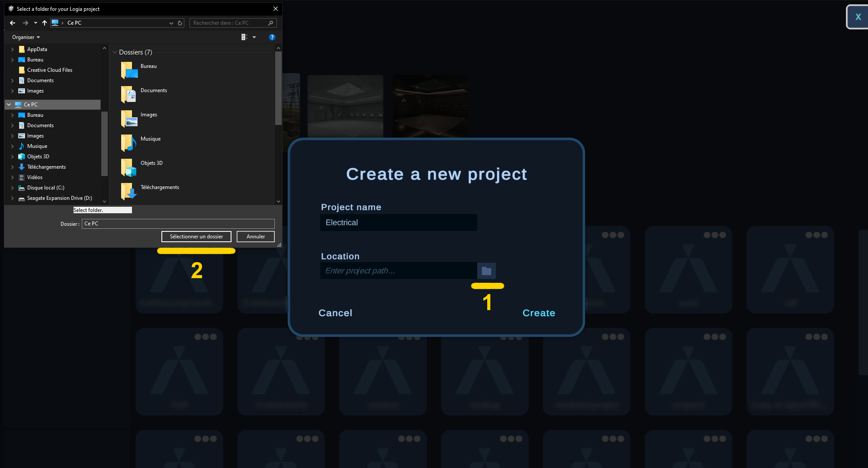868x468 pixels.
Task: Open help via the blue question mark icon
Action: 272,37
